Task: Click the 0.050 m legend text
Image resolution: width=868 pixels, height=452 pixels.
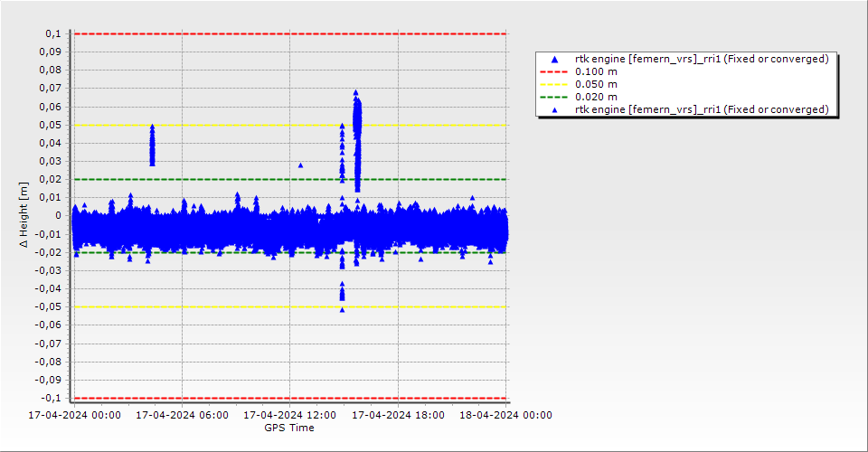Action: coord(597,84)
